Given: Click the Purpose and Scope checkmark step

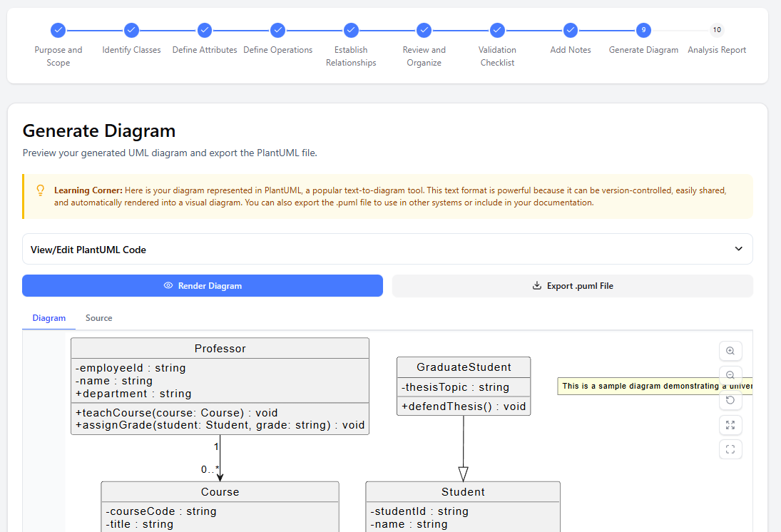Looking at the screenshot, I should click(x=58, y=30).
